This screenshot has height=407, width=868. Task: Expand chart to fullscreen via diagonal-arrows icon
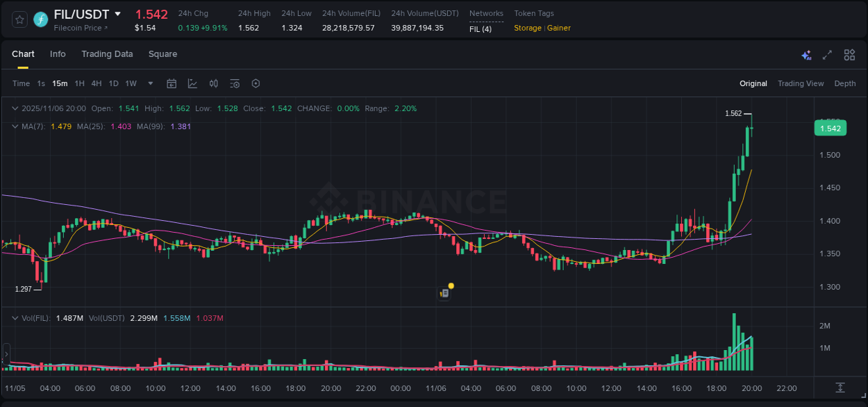[827, 54]
